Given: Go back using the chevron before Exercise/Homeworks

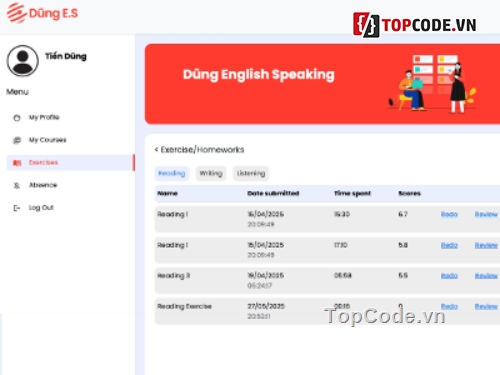Looking at the screenshot, I should (x=156, y=149).
